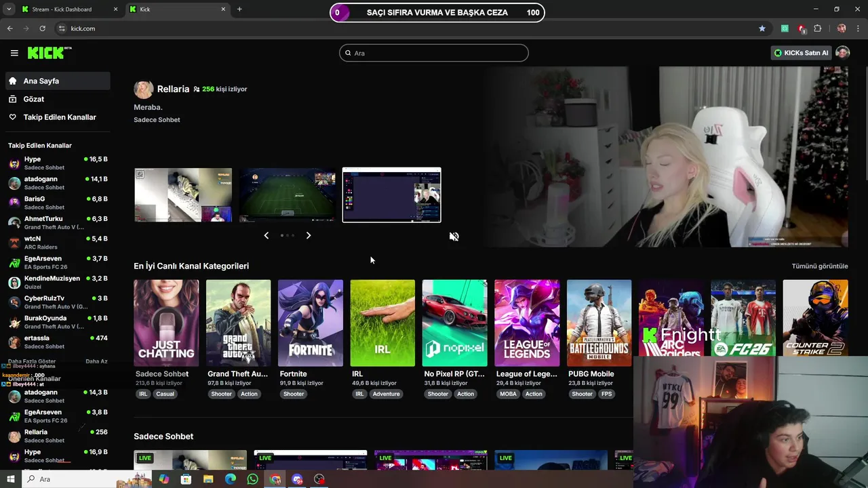
Task: Open Counter Strike 2 category card
Action: (x=815, y=319)
